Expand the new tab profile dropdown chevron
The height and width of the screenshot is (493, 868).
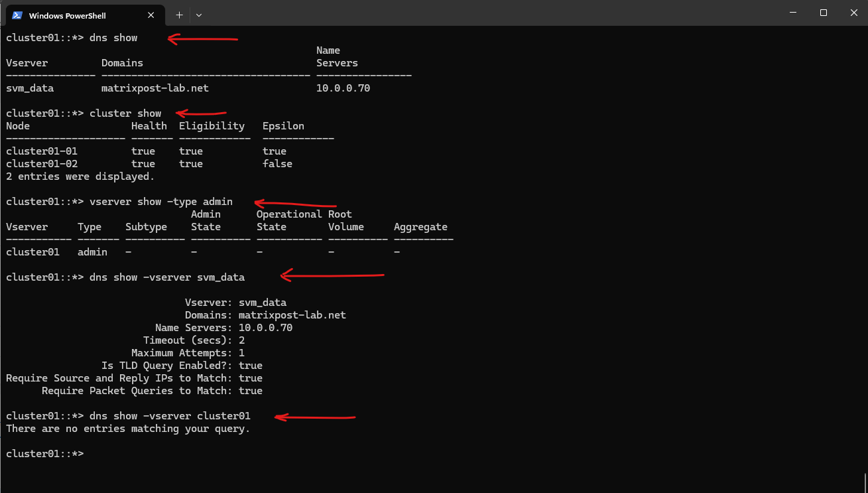(x=199, y=15)
